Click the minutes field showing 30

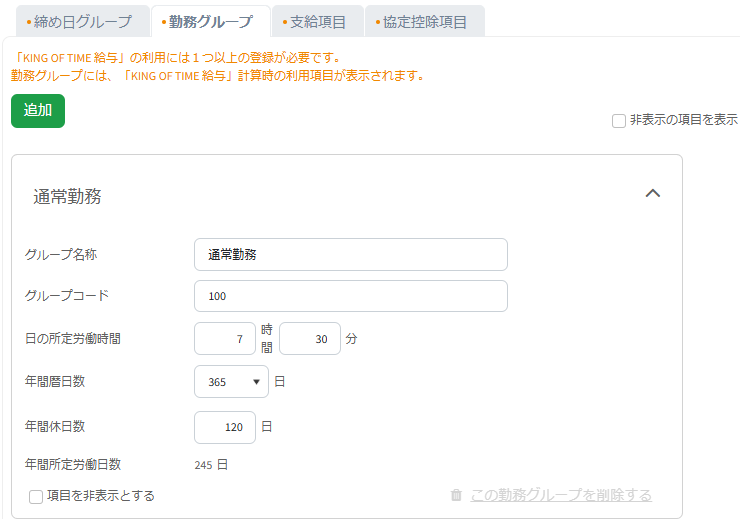(x=310, y=338)
